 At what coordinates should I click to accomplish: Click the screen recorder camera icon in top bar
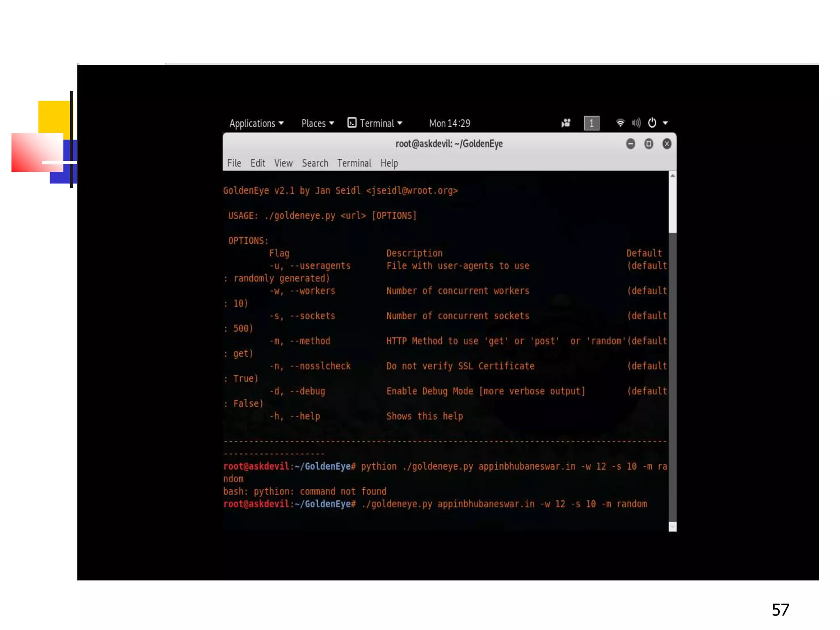(566, 123)
